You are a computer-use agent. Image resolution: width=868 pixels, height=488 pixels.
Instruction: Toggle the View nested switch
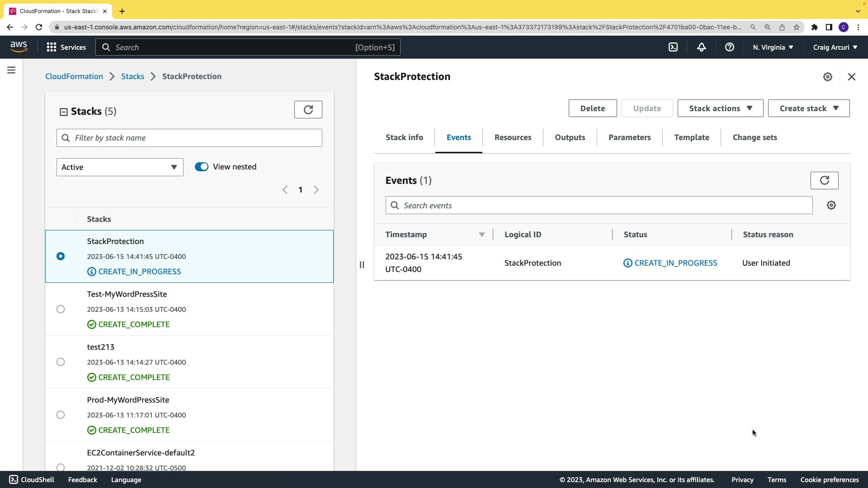(202, 167)
